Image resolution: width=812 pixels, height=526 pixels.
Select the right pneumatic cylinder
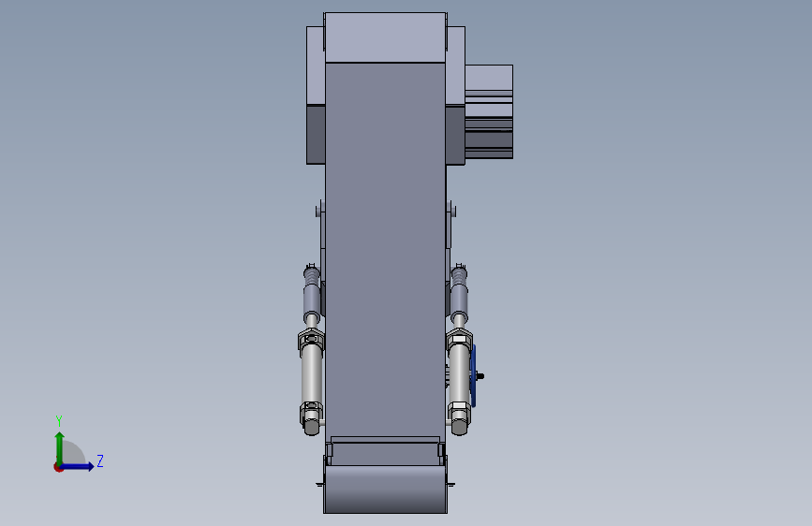tap(459, 376)
